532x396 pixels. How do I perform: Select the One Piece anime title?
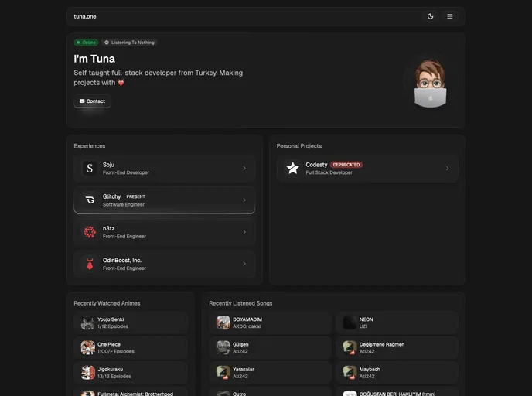[x=109, y=344]
